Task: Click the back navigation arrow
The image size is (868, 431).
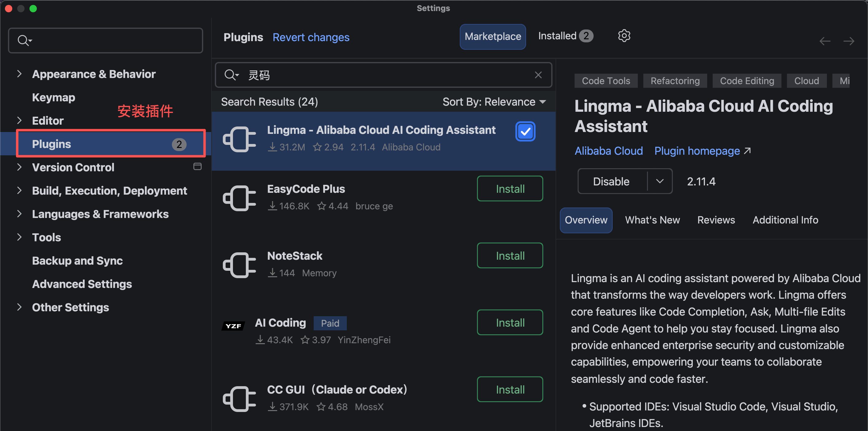Action: (x=825, y=41)
